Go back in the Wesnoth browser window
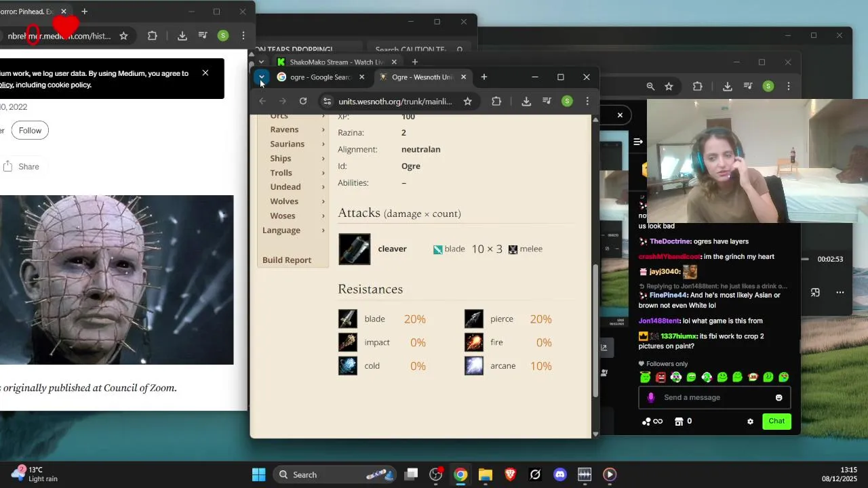 coord(262,101)
